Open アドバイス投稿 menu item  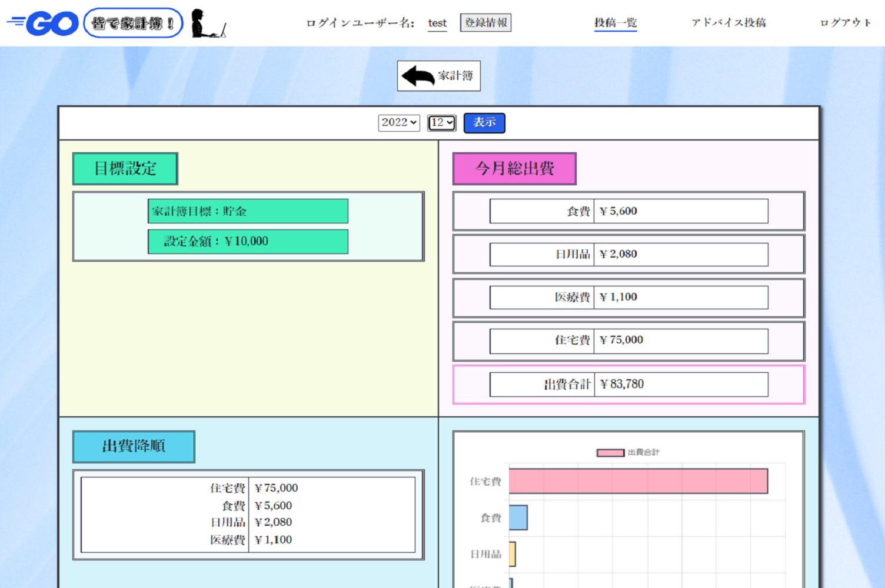coord(728,23)
